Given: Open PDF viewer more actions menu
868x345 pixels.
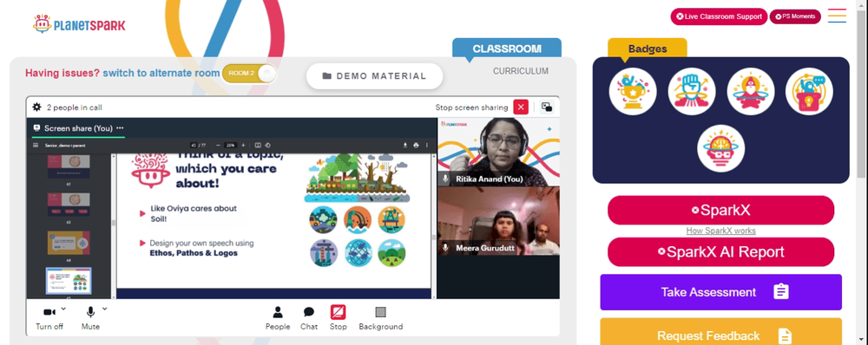Looking at the screenshot, I should coord(426,145).
